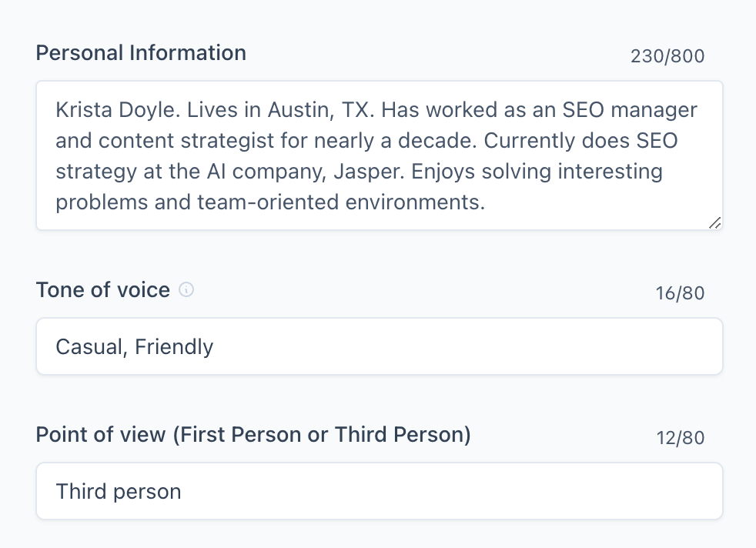Click the info icon next to Tone of voice
756x548 pixels.
(186, 289)
